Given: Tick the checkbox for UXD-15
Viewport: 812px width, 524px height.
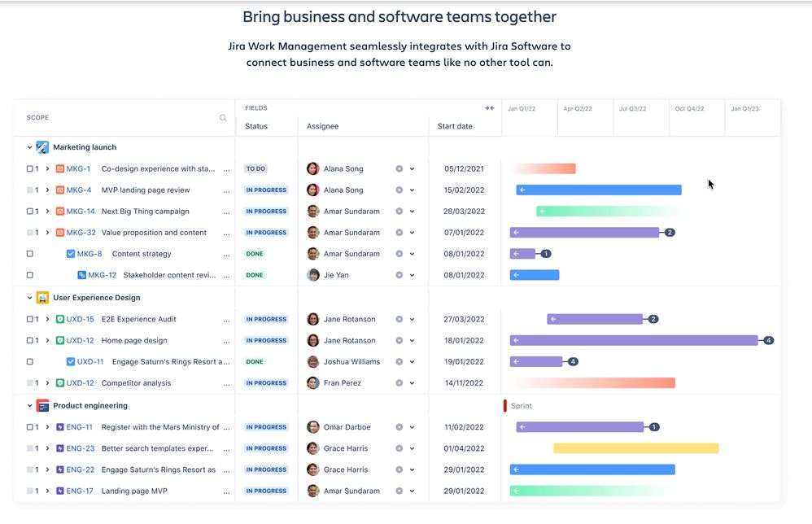Looking at the screenshot, I should 29,319.
